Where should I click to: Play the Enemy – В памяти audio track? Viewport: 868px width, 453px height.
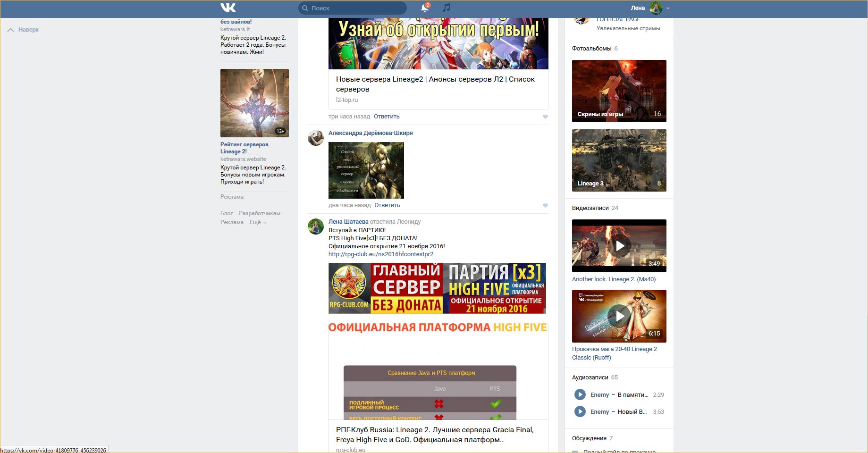580,394
